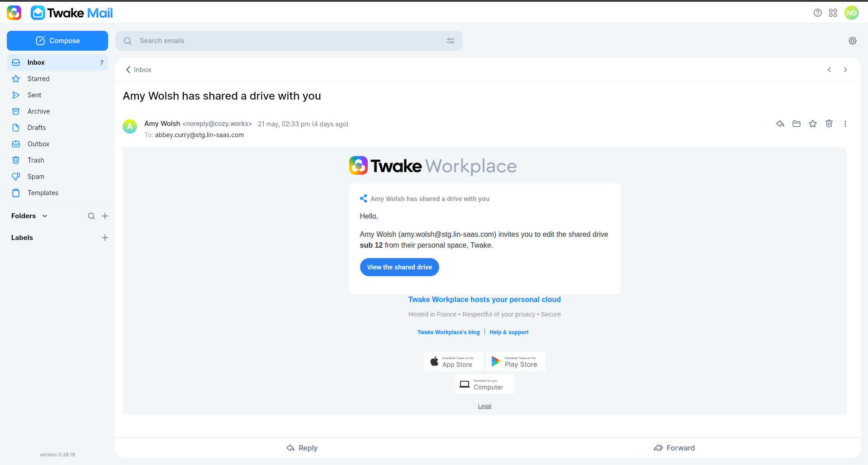Image resolution: width=868 pixels, height=465 pixels.
Task: Click the share icon in email card
Action: click(x=363, y=198)
